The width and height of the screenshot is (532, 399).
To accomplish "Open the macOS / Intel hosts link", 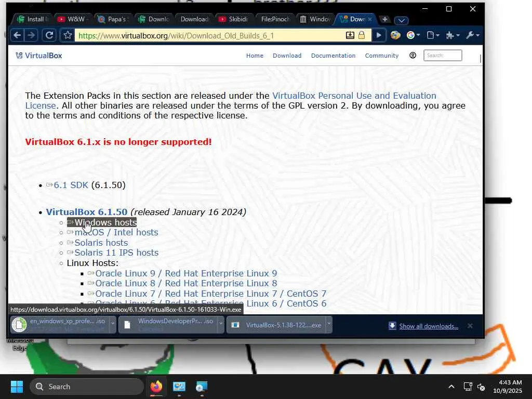I will click(116, 232).
